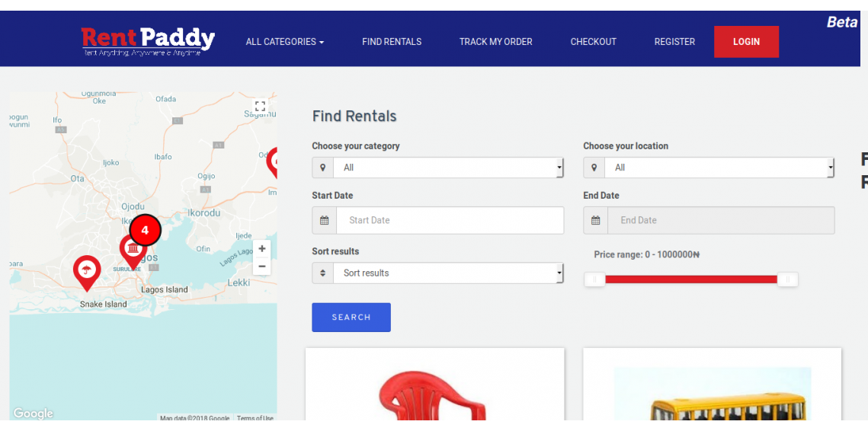Open map Terms of Use link
The height and width of the screenshot is (431, 868).
click(x=255, y=418)
